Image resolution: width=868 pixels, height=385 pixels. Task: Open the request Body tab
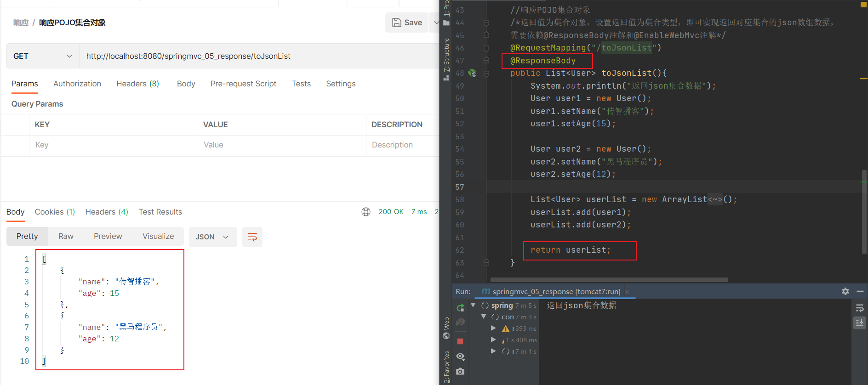coord(186,84)
